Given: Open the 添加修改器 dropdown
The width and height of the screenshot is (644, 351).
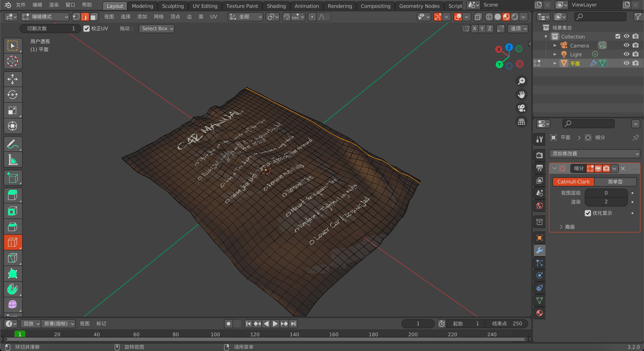Looking at the screenshot, I should [x=594, y=153].
